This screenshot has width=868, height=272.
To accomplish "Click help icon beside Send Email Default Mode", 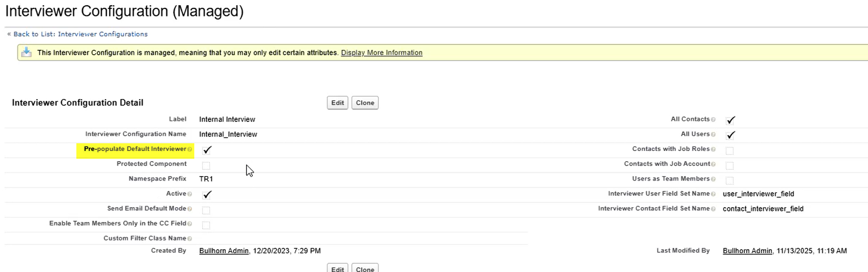I will pos(189,209).
